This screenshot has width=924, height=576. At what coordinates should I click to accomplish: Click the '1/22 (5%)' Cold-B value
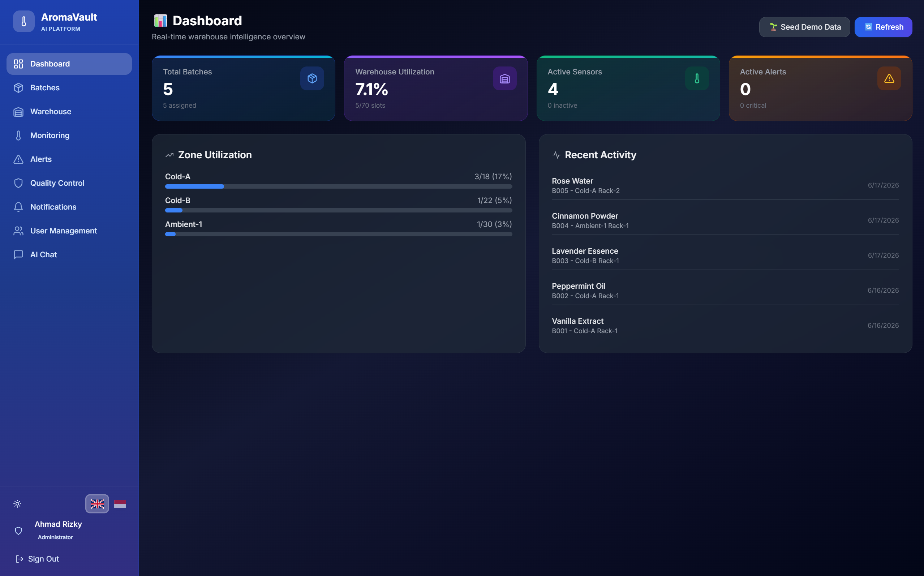pos(495,201)
